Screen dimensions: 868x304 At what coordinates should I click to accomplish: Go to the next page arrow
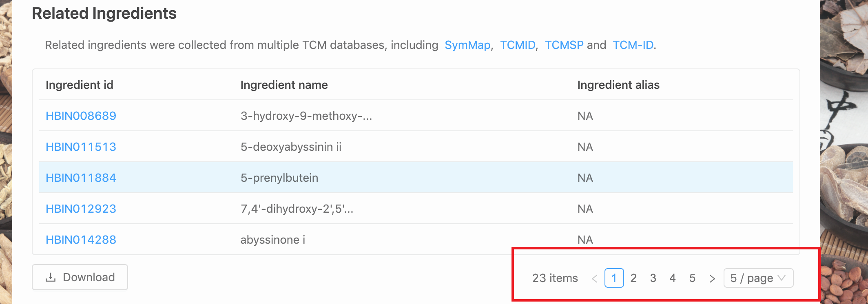712,278
